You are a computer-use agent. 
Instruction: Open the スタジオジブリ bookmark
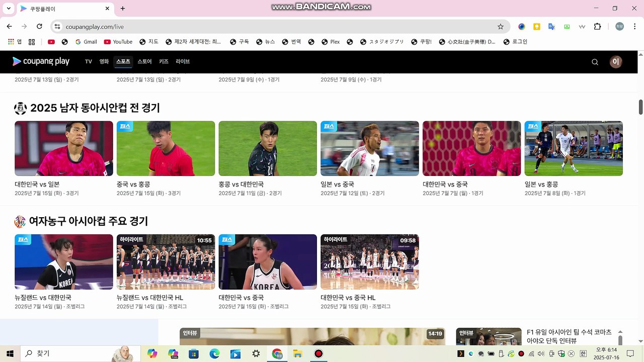pyautogui.click(x=382, y=42)
